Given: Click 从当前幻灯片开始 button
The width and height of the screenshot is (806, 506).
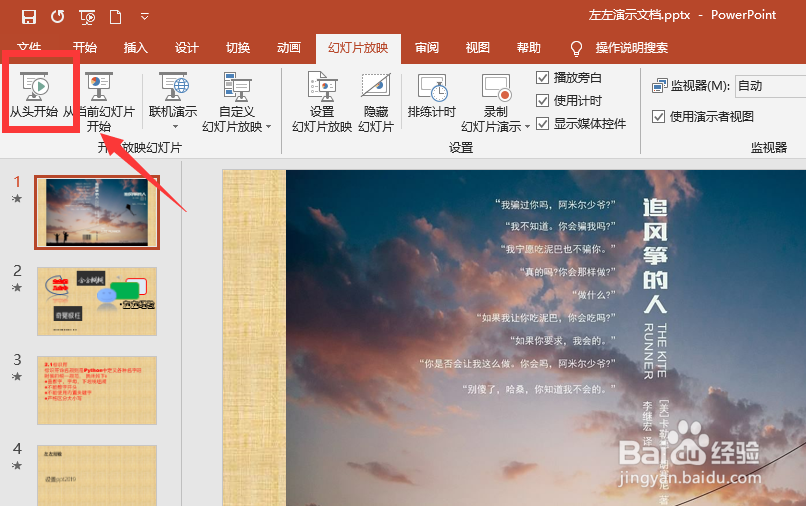Looking at the screenshot, I should point(99,102).
